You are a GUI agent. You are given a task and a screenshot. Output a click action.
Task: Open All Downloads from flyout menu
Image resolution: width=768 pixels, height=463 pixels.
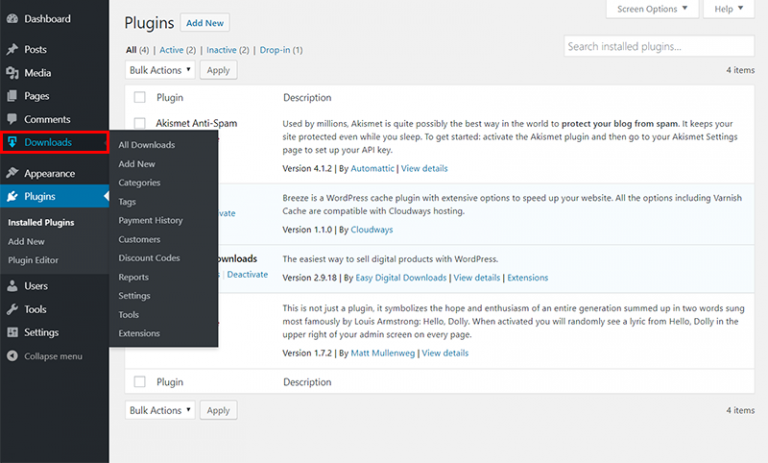[x=146, y=145]
